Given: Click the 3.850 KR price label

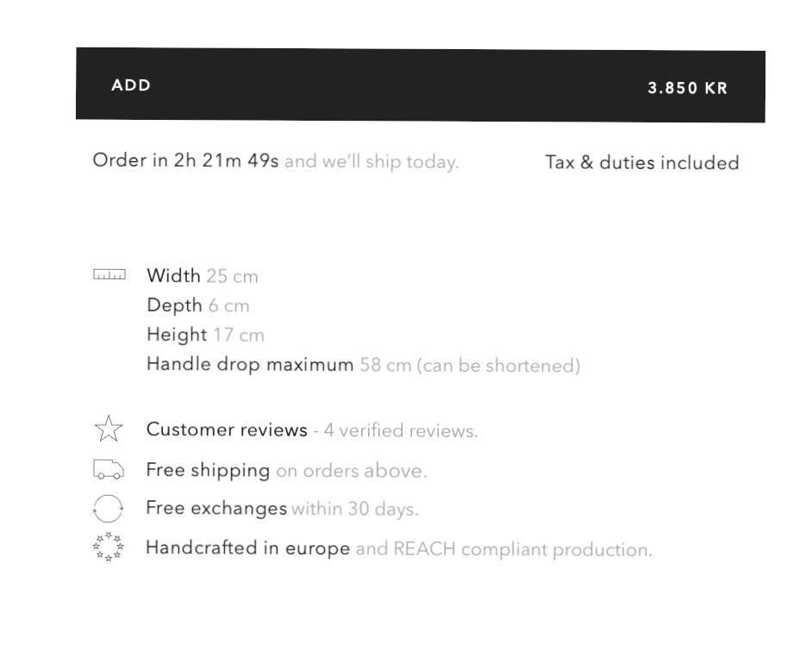Looking at the screenshot, I should [687, 88].
